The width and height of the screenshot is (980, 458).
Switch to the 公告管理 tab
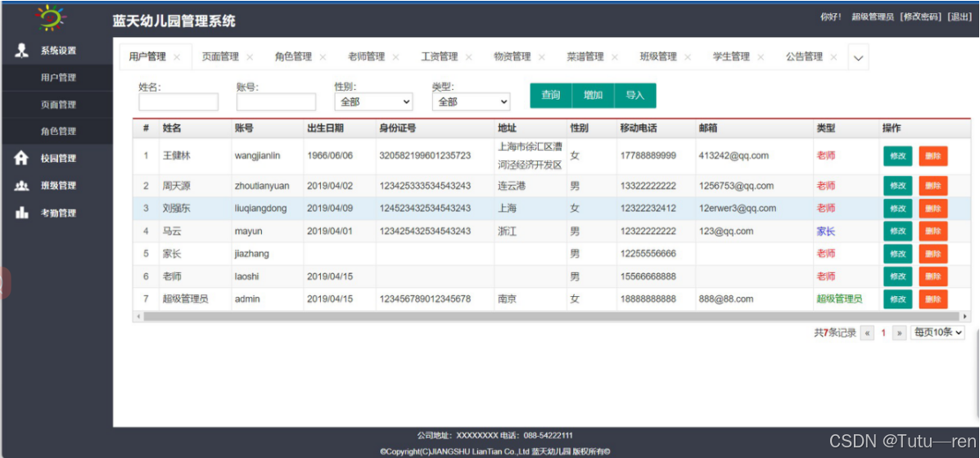(x=804, y=56)
